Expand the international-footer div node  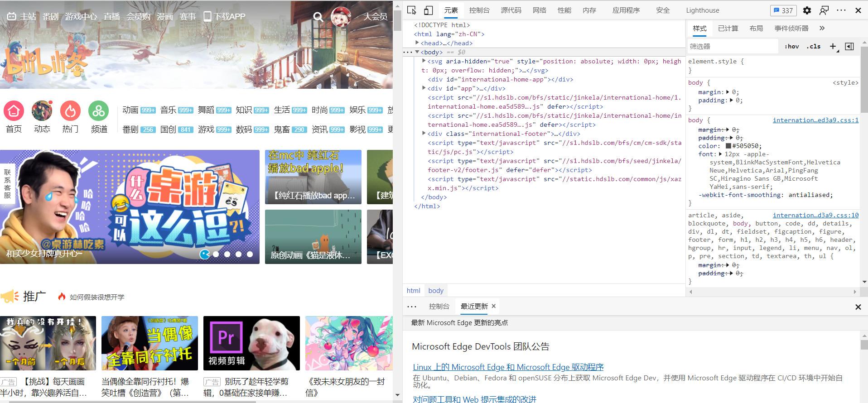424,134
